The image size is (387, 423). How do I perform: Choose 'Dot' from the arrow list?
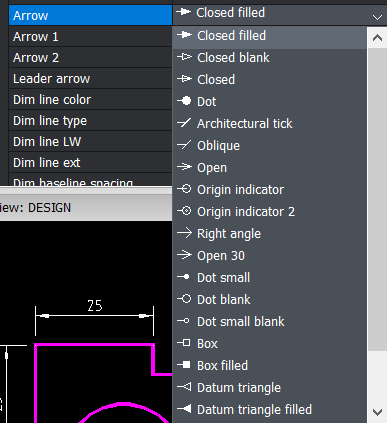pyautogui.click(x=269, y=101)
